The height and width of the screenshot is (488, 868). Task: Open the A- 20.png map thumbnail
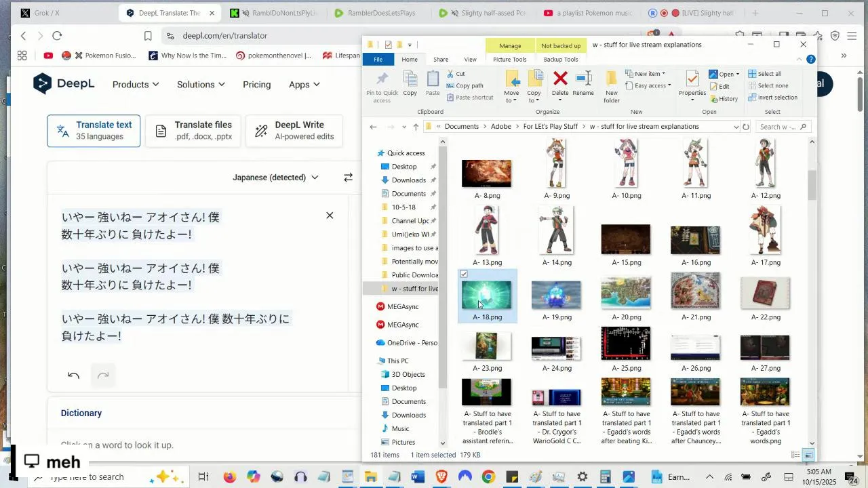pyautogui.click(x=626, y=294)
